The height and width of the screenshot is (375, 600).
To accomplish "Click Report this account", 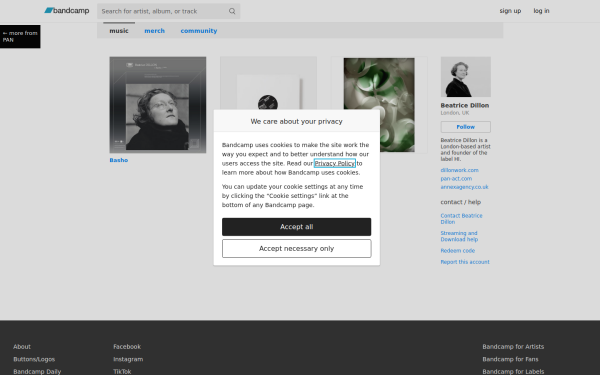I will click(x=465, y=262).
